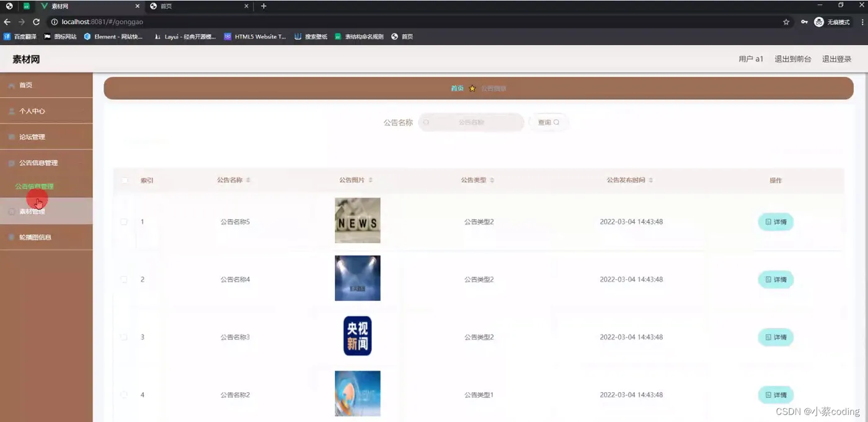Click browser forward arrow
Viewport: 868px width, 422px height.
coord(22,22)
